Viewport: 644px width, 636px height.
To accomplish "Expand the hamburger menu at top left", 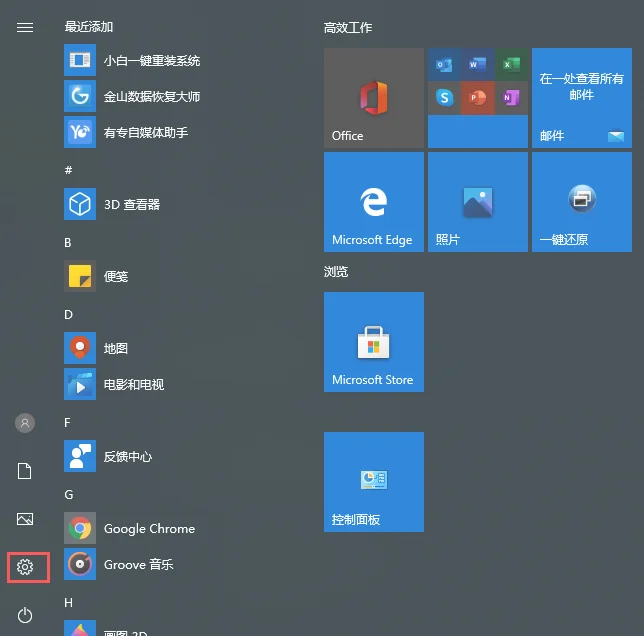I will 25,28.
